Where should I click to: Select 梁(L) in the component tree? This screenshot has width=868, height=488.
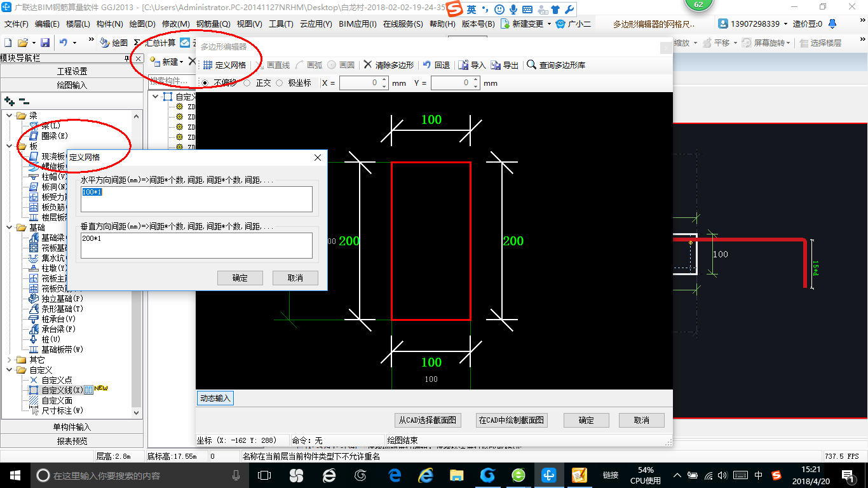(46, 126)
